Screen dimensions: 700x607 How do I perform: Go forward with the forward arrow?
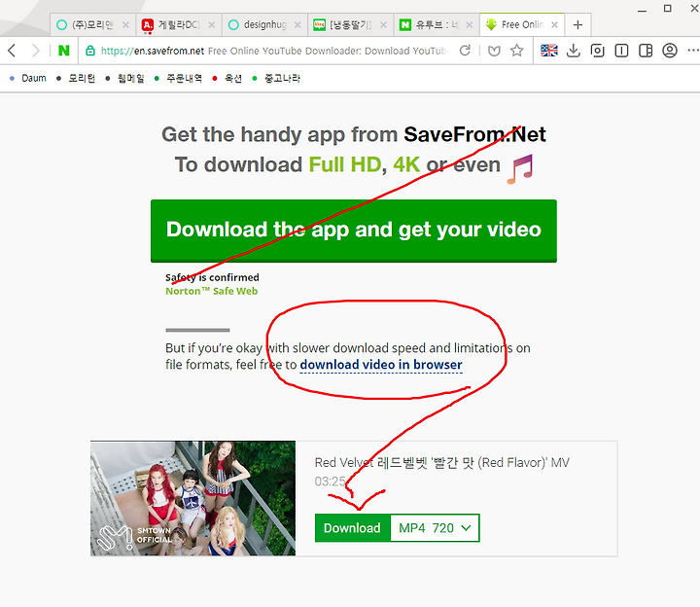(x=36, y=51)
